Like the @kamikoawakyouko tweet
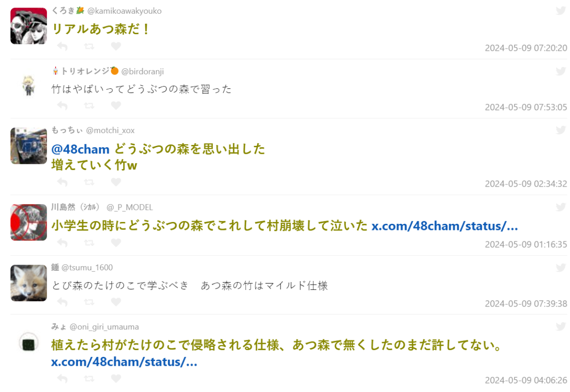The height and width of the screenshot is (392, 570). click(116, 46)
